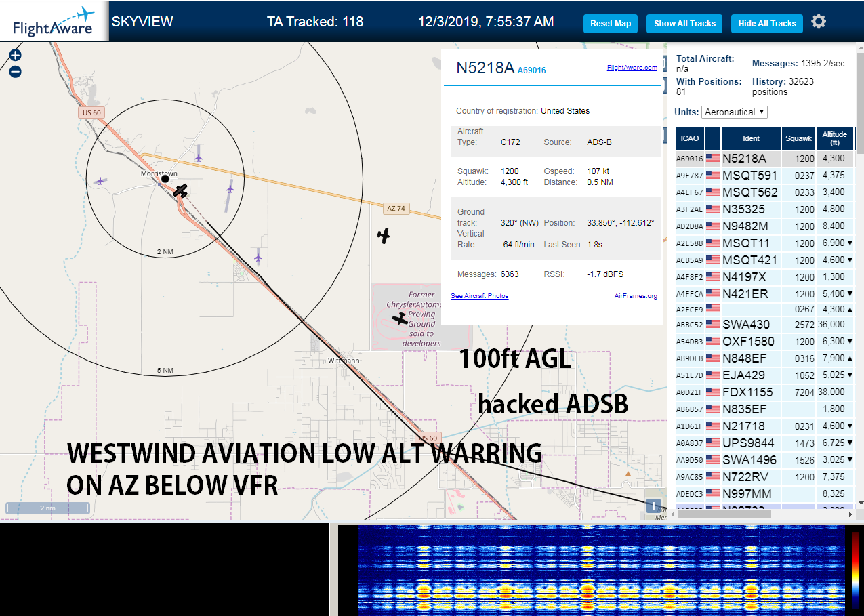Image resolution: width=864 pixels, height=616 pixels.
Task: Select the black aircraft near Morristown
Action: (180, 191)
